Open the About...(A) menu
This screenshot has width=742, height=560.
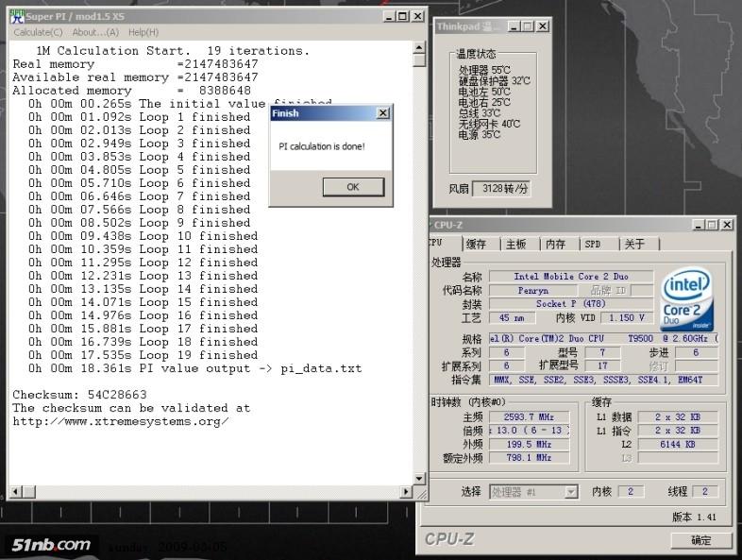point(95,32)
